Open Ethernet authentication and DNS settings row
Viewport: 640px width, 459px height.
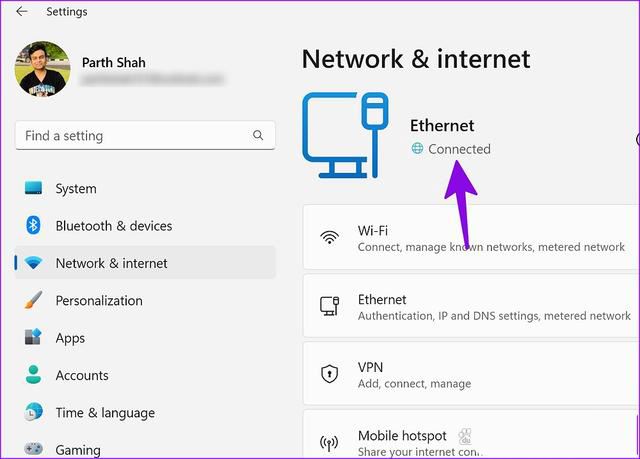471,306
